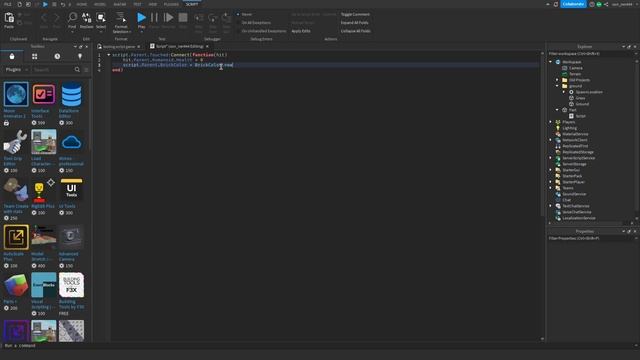Viewport: 640px width, 360px height.
Task: Switch to the PLUGINS ribbon tab
Action: [x=171, y=4]
